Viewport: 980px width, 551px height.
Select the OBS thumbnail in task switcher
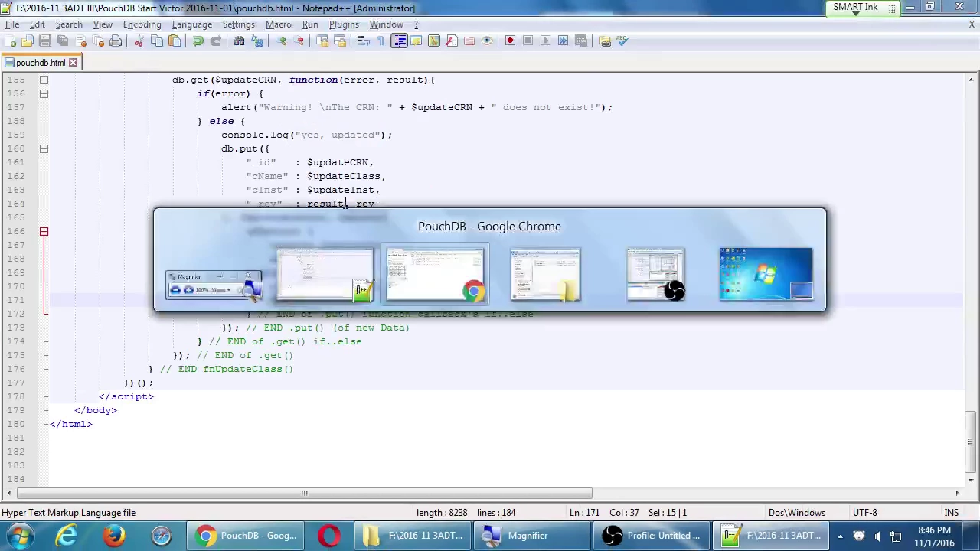coord(655,273)
